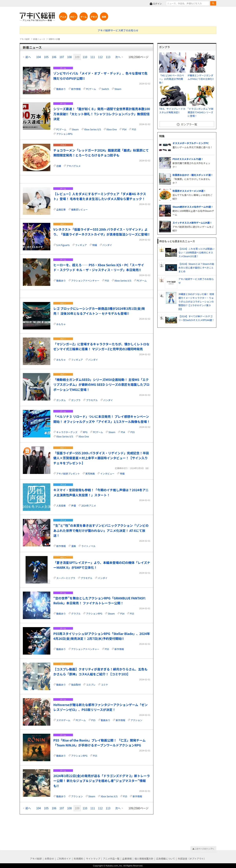Focus the news search input field
The width and height of the screenshot is (236, 868).
(187, 3)
